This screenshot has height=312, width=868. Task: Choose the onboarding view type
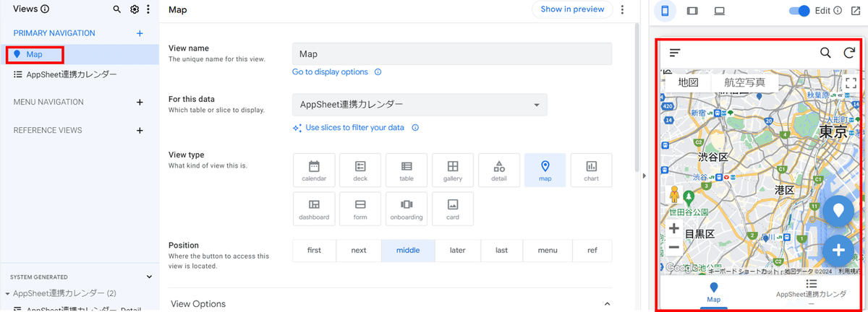click(407, 209)
